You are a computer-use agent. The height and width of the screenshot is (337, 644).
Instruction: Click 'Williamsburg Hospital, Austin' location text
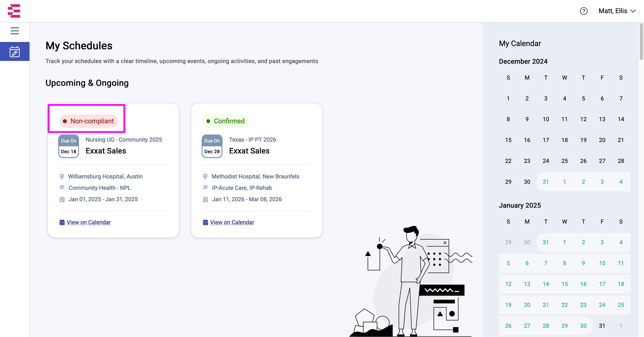(x=105, y=176)
